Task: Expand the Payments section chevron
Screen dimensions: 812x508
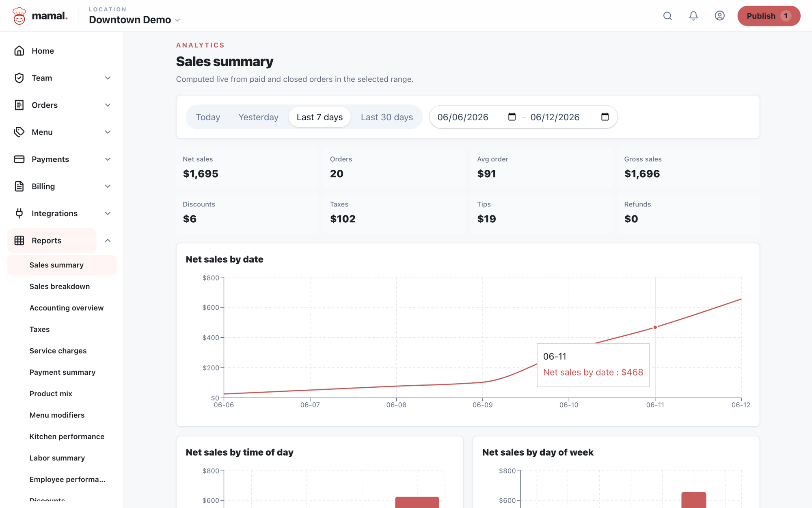Action: [108, 159]
